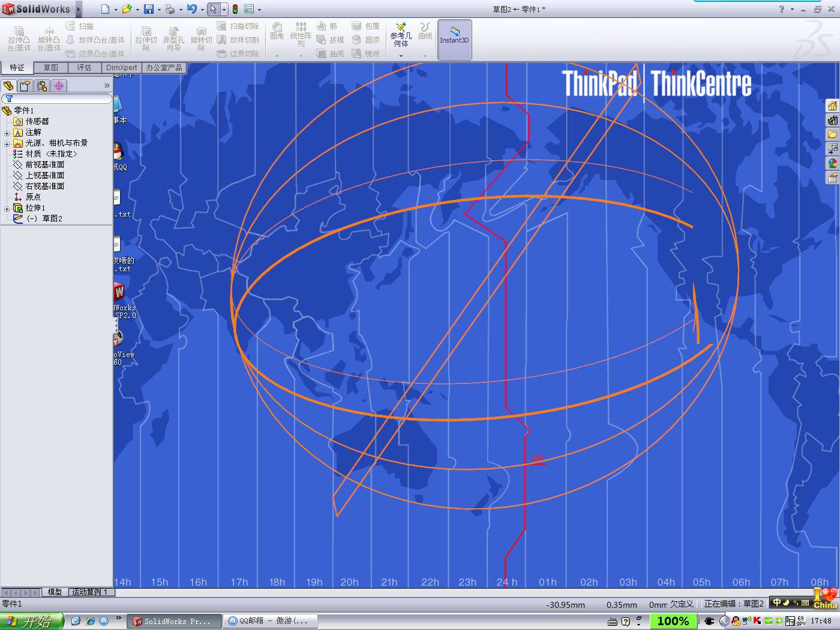Screen dimensions: 840x630
Task: Click the feature tree filter field
Action: click(57, 98)
